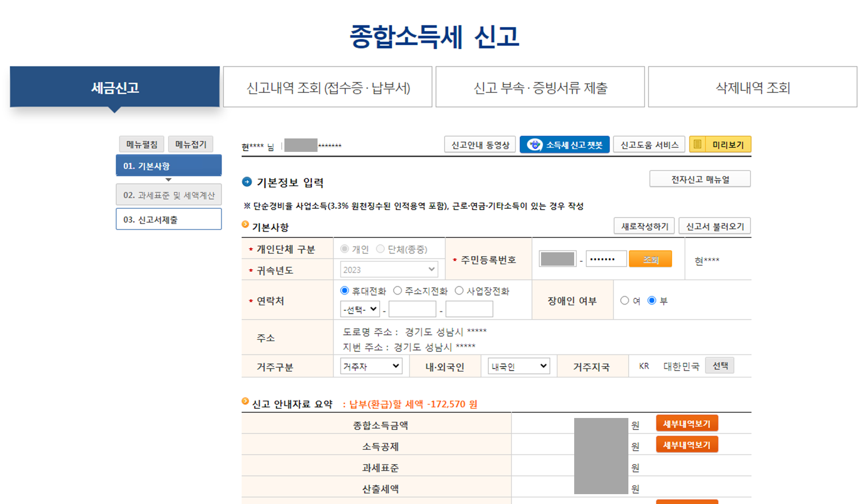Click the resident number password field

[x=606, y=259]
